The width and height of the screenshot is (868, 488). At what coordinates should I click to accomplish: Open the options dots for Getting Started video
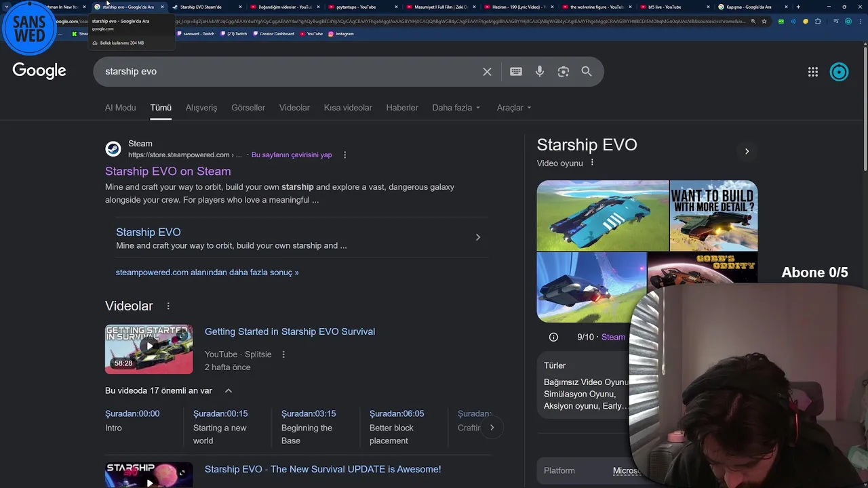[x=283, y=354]
